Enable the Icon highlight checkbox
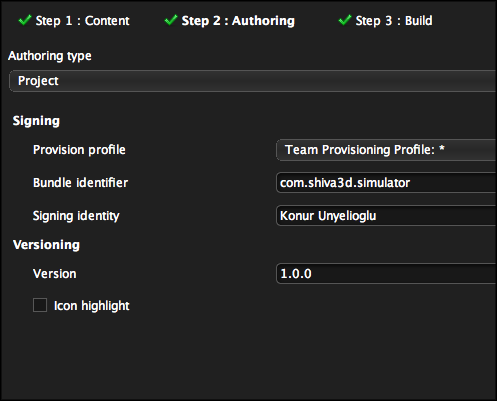 40,305
